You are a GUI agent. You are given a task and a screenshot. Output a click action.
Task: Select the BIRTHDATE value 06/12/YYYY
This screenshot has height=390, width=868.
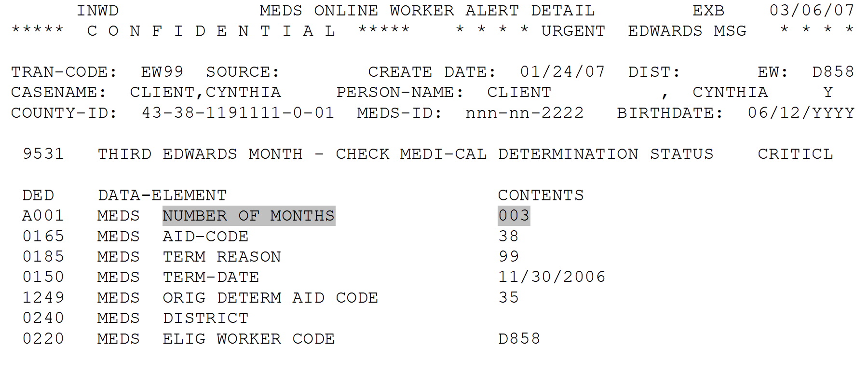[x=801, y=113]
